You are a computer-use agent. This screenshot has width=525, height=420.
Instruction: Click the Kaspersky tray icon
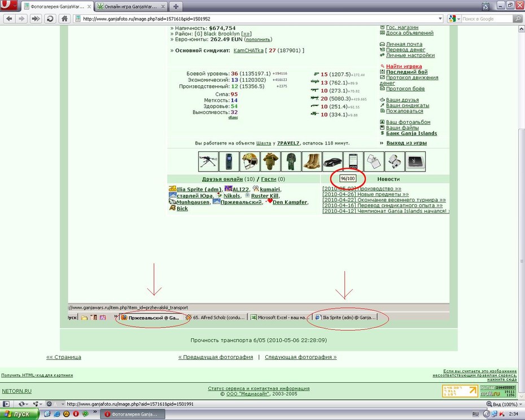tap(502, 414)
